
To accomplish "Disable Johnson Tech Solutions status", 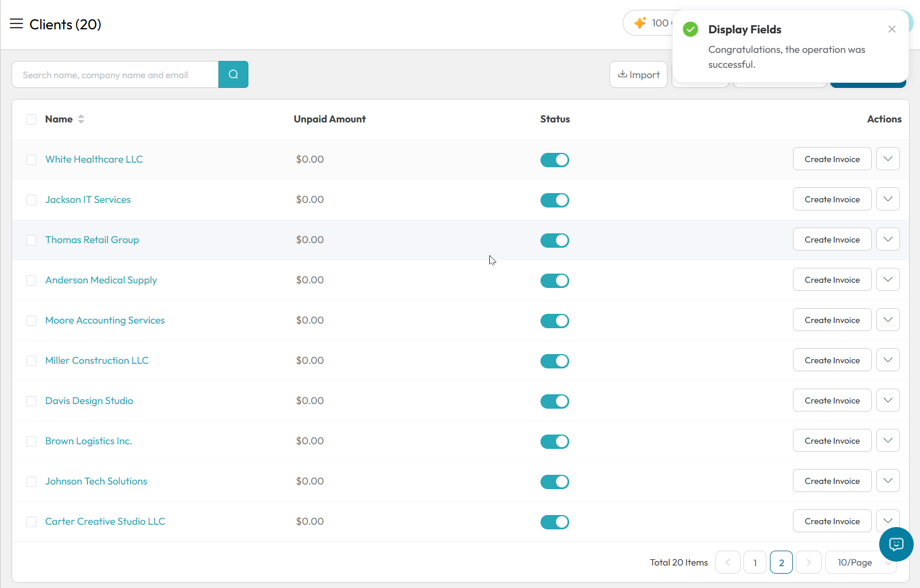I will tap(555, 482).
